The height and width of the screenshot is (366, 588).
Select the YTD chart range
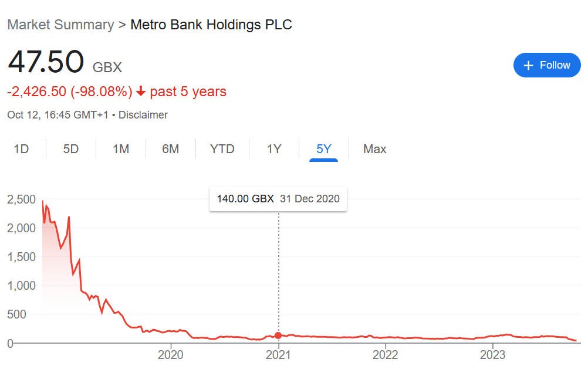tap(222, 149)
